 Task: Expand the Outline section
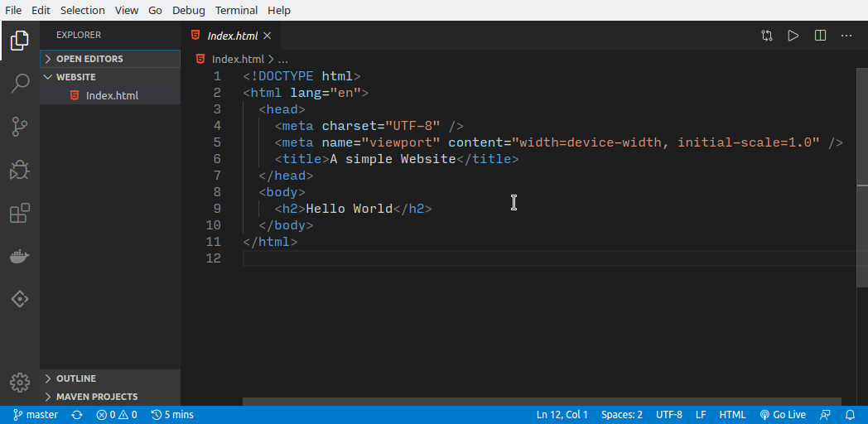(x=76, y=378)
